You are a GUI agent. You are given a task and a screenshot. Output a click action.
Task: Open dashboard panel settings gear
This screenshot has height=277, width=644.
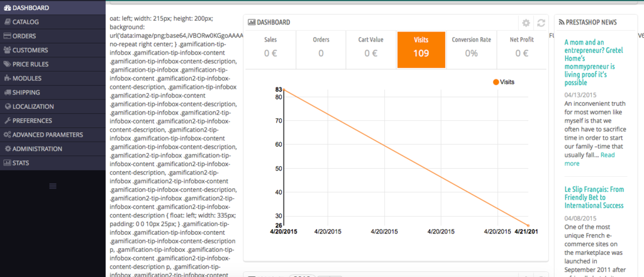click(x=526, y=23)
